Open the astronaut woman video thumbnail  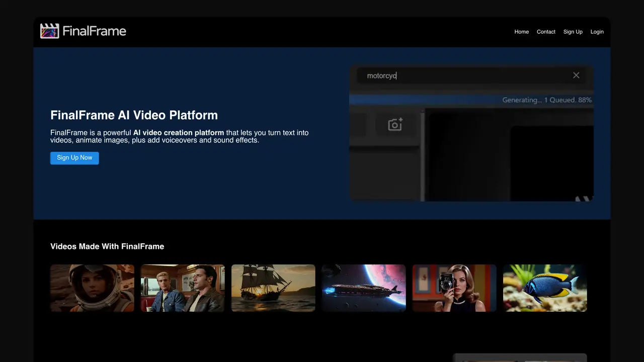(x=92, y=288)
